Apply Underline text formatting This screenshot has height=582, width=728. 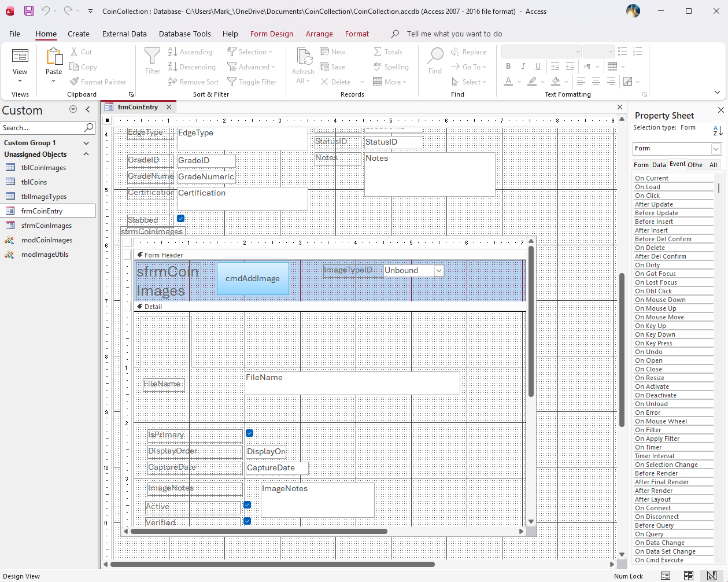tap(538, 67)
